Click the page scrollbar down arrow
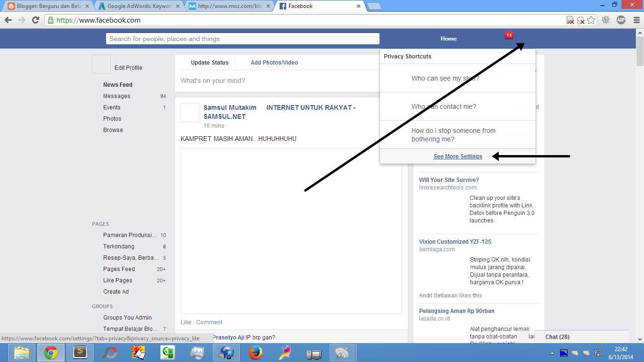The height and width of the screenshot is (362, 644). pyautogui.click(x=640, y=339)
